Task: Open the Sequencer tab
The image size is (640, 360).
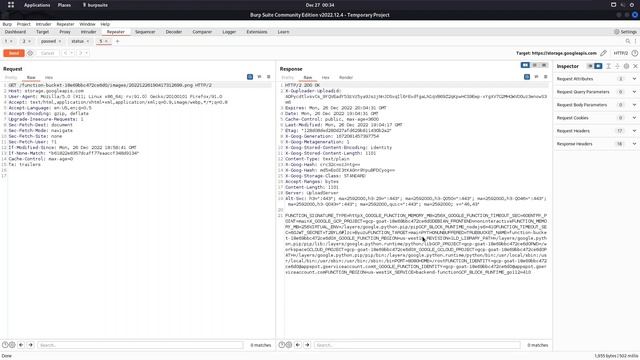Action: 145,32
